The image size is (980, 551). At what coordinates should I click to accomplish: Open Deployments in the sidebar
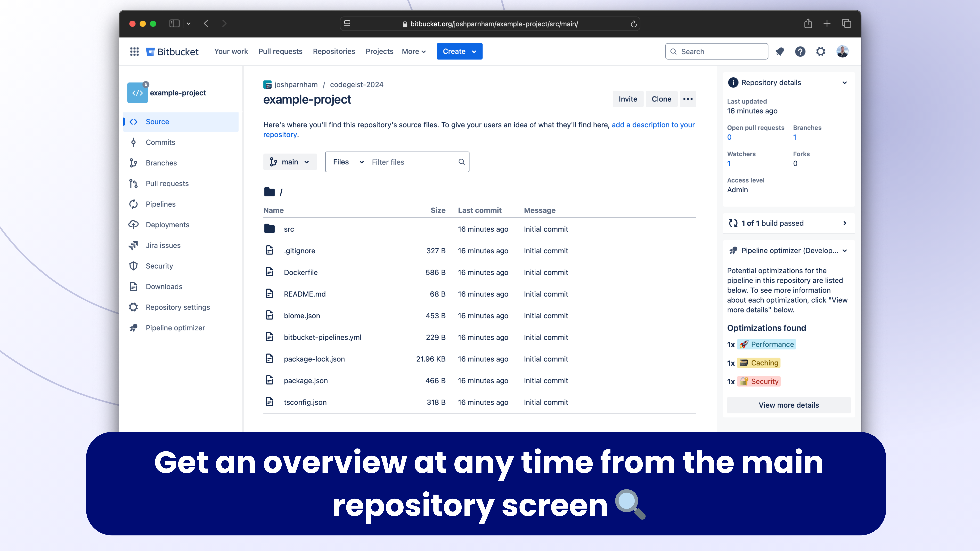coord(167,225)
